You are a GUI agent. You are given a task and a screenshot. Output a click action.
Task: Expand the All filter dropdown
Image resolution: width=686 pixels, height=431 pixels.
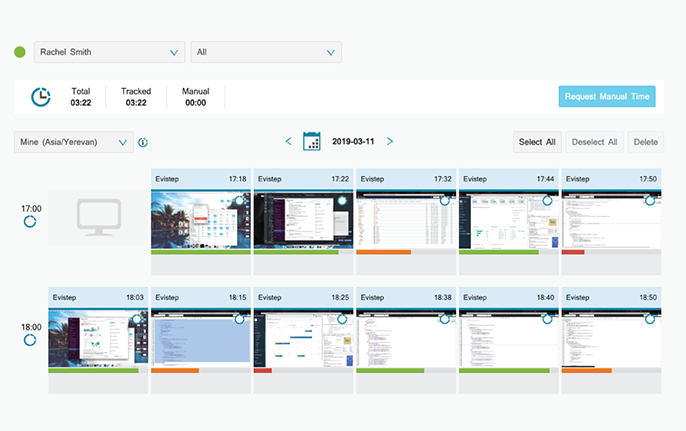tap(266, 52)
